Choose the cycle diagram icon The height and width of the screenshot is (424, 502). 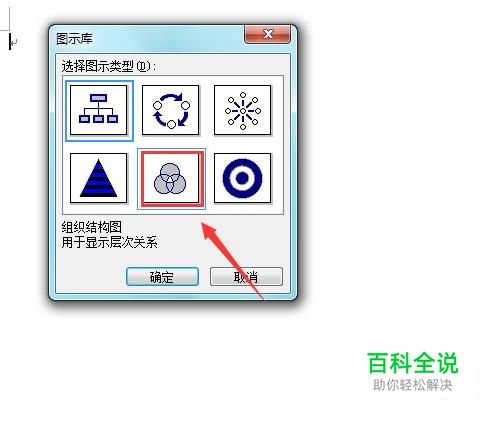tap(171, 110)
